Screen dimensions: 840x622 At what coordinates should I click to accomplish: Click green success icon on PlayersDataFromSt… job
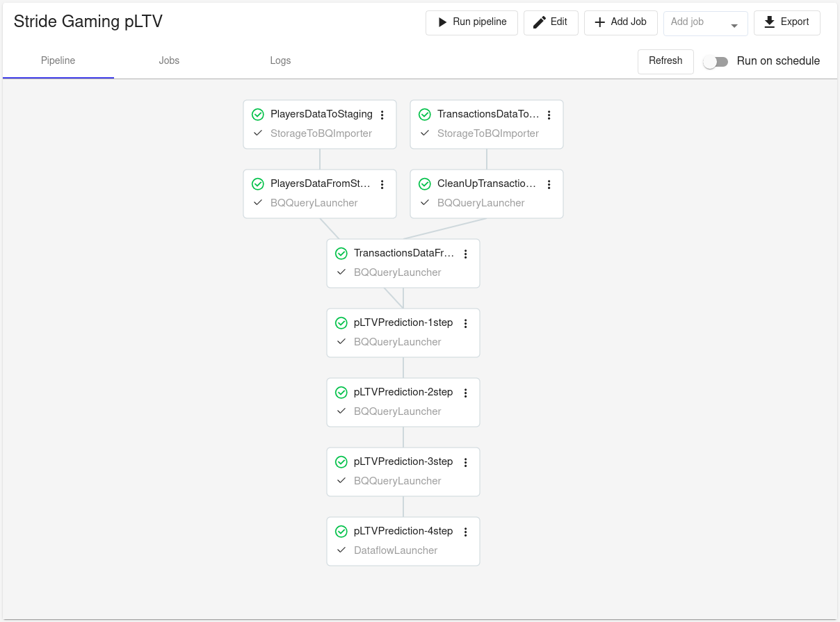click(258, 184)
